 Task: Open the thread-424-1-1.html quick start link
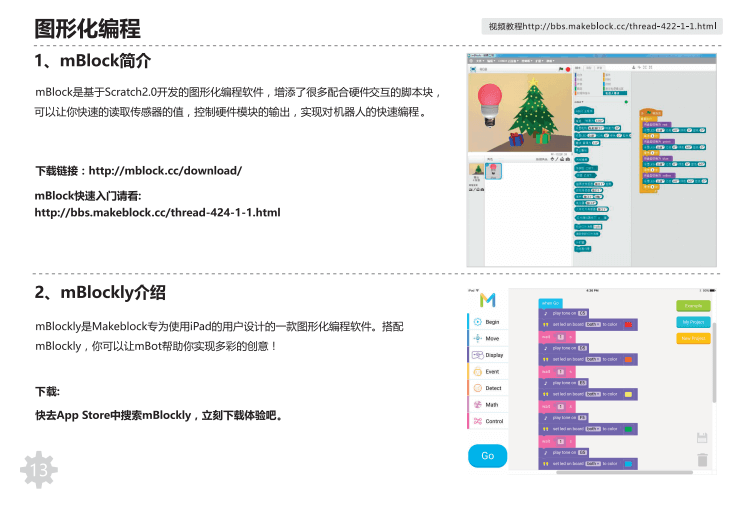pos(158,213)
